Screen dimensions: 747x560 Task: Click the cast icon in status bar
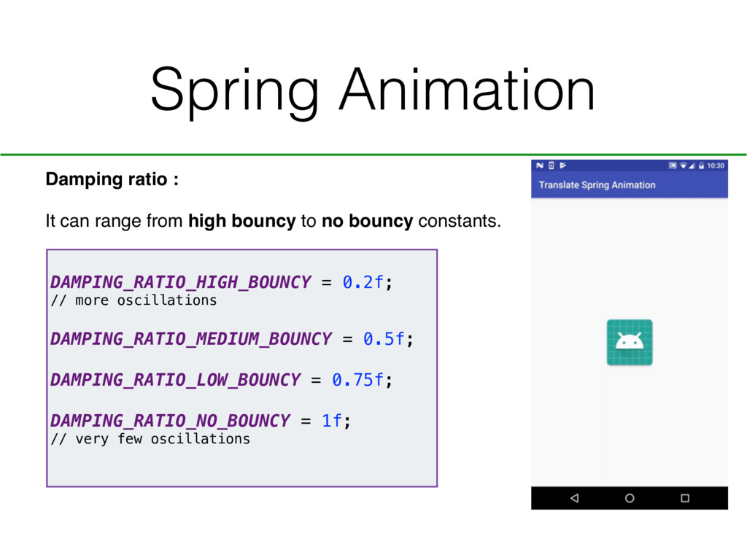pyautogui.click(x=672, y=166)
